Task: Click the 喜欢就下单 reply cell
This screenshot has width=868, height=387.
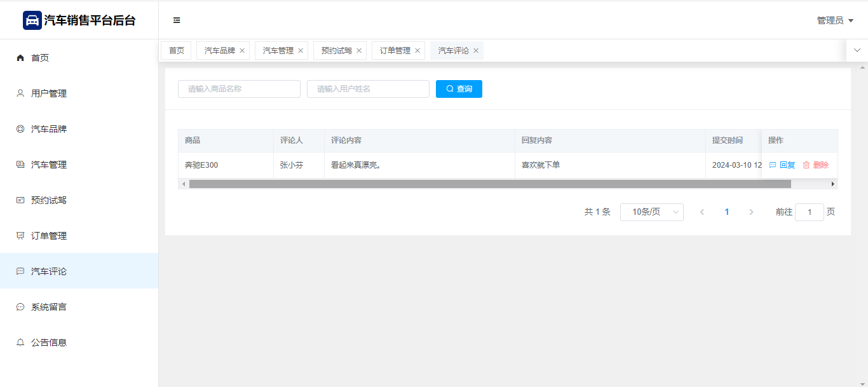Action: 610,165
